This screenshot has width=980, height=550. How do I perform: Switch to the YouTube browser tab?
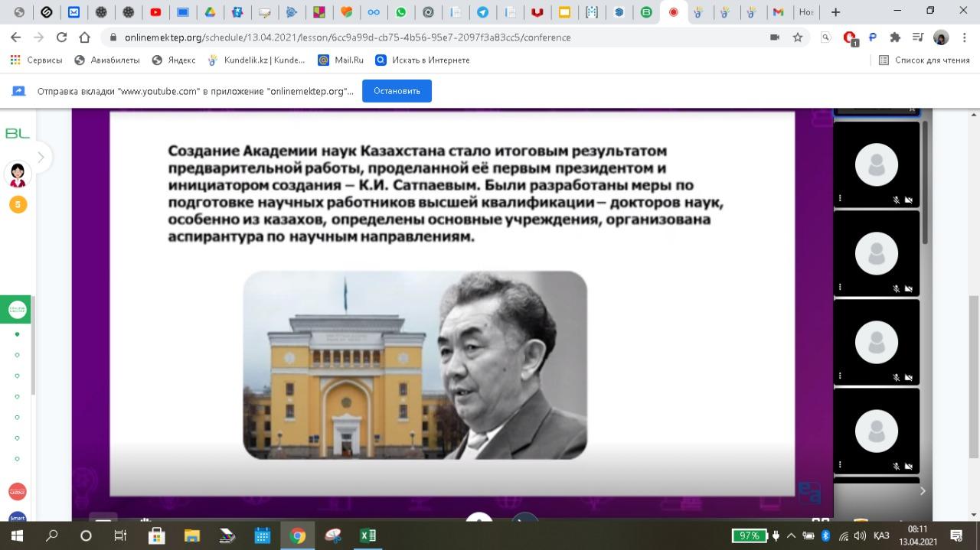[x=155, y=12]
